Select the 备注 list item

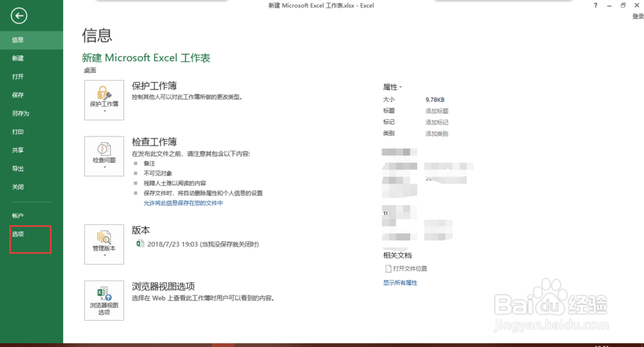[149, 164]
